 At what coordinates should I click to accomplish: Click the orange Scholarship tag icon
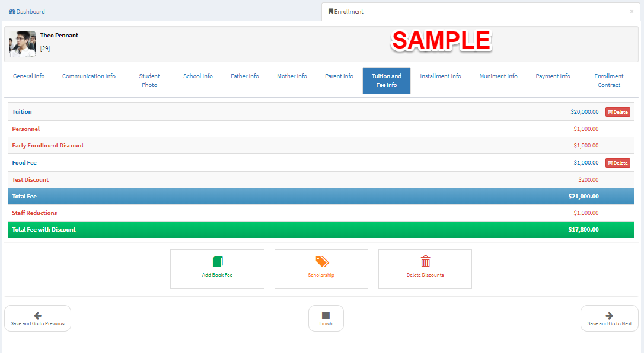pyautogui.click(x=321, y=262)
